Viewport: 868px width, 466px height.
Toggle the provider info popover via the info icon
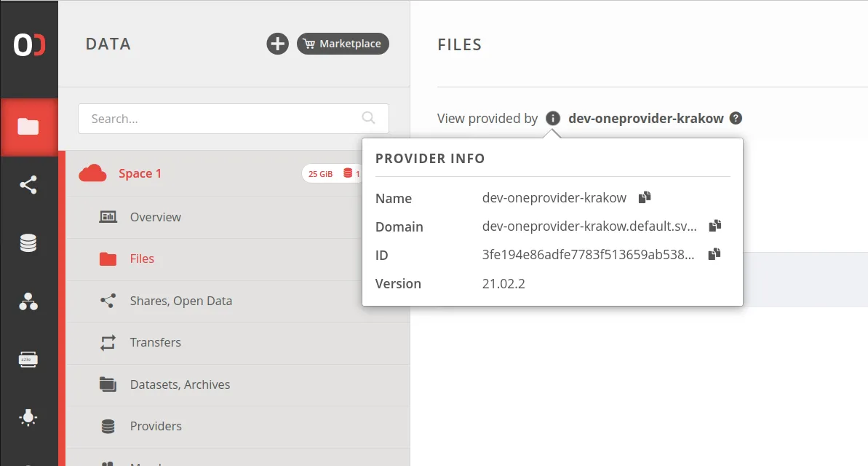point(552,118)
